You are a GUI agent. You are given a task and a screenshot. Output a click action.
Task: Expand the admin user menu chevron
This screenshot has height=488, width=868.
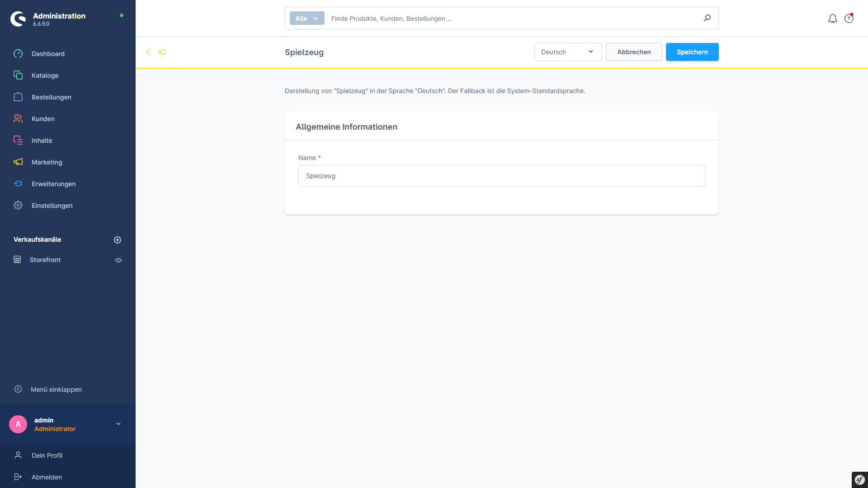[118, 424]
